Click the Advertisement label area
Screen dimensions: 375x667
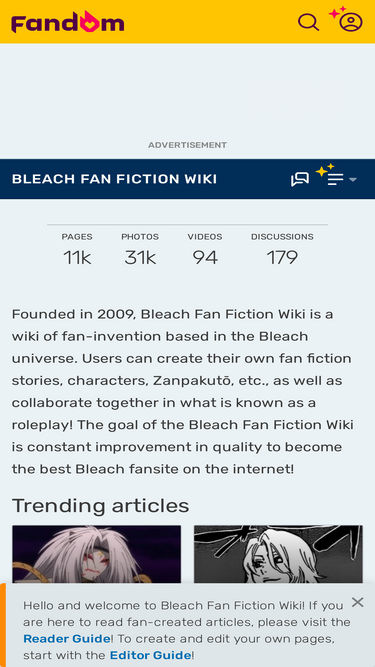coord(188,145)
